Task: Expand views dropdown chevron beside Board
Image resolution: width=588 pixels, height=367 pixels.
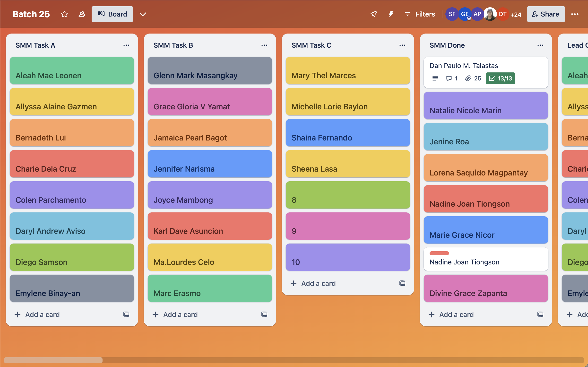Action: [x=143, y=14]
